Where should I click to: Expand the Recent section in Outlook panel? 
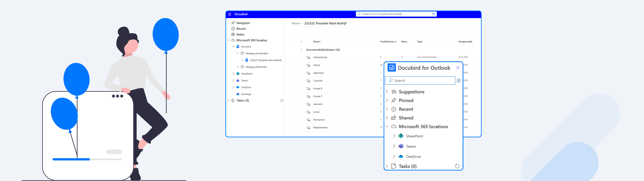387,109
